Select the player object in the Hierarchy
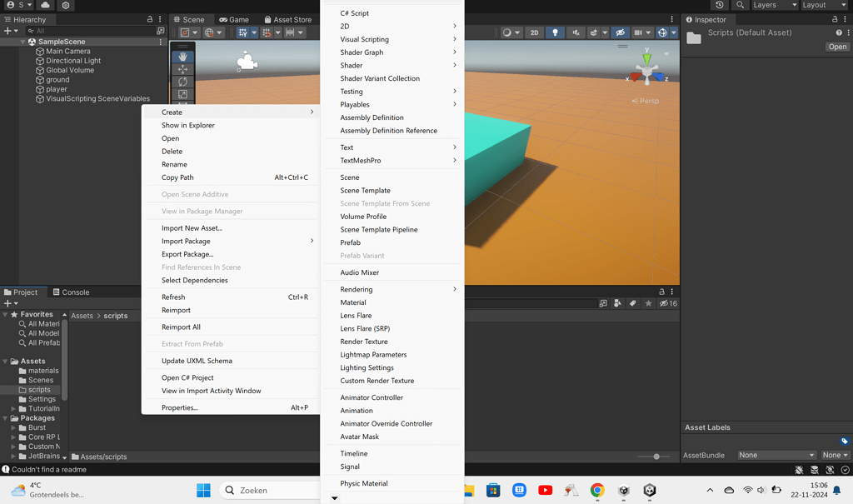Screen dimensions: 853x504 pyautogui.click(x=55, y=89)
